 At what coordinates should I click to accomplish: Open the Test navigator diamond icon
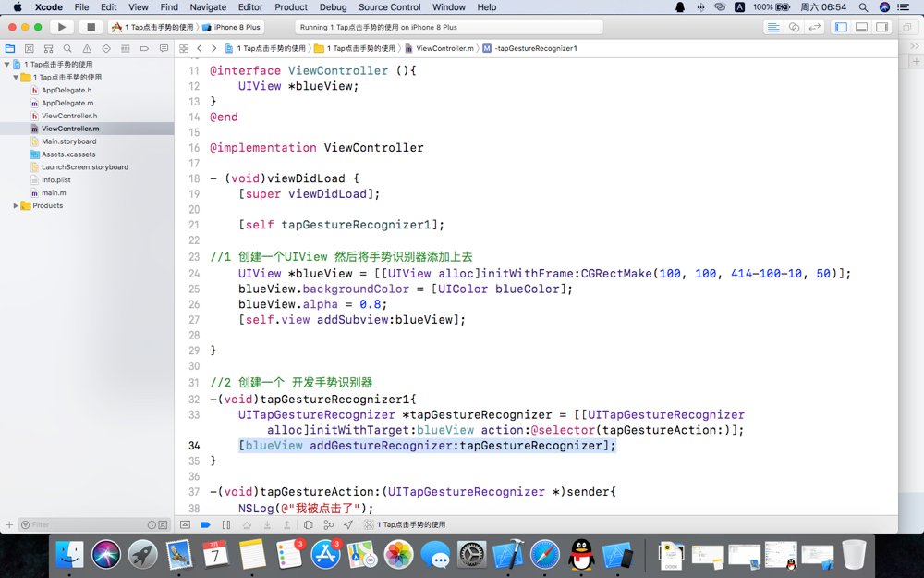[x=106, y=48]
